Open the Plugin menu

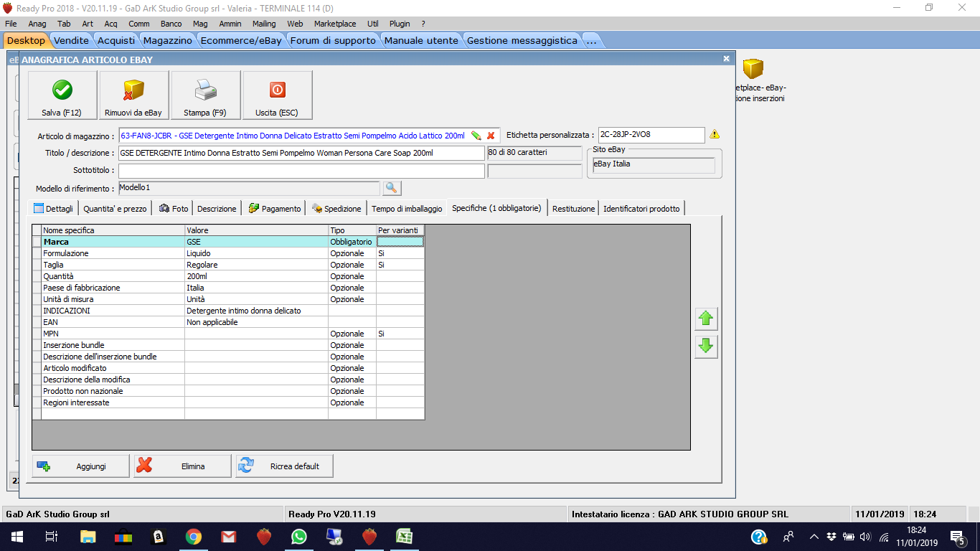tap(400, 24)
